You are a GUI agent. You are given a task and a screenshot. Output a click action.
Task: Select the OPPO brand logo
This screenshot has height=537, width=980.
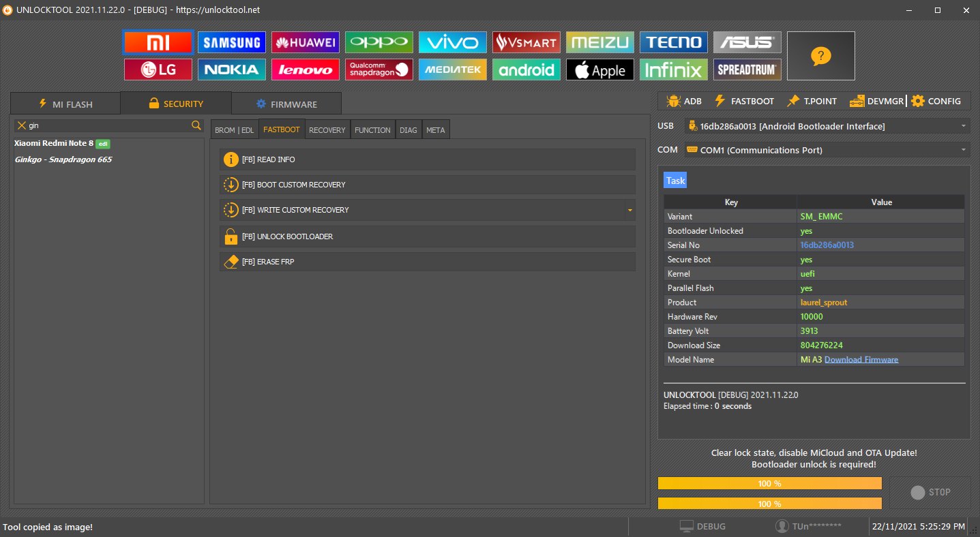pos(379,42)
